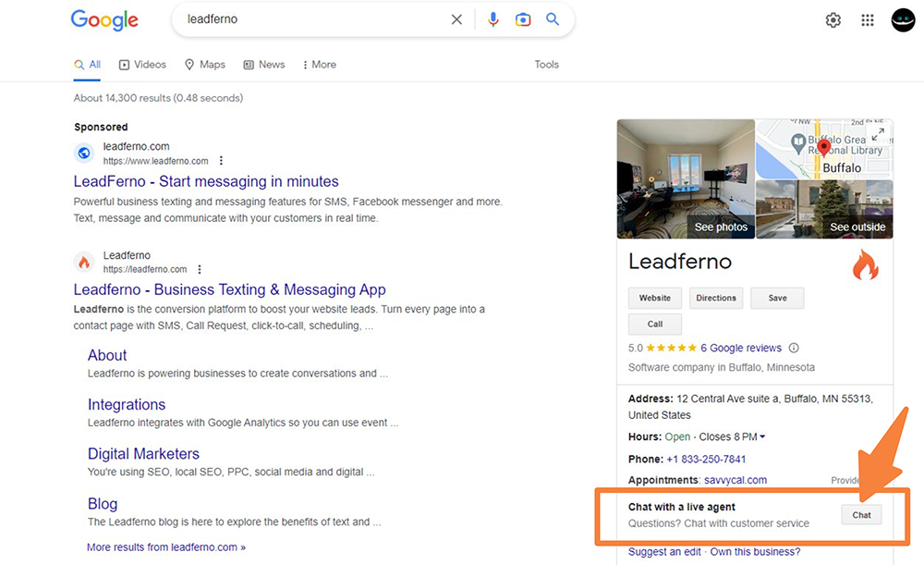Open the search Tools option
The image size is (924, 565).
pos(547,65)
